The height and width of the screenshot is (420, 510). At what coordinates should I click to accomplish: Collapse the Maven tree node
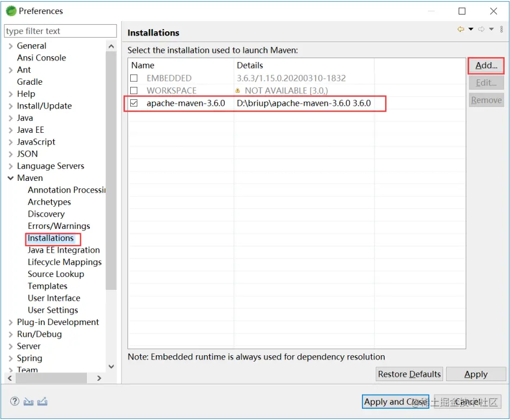pos(11,178)
